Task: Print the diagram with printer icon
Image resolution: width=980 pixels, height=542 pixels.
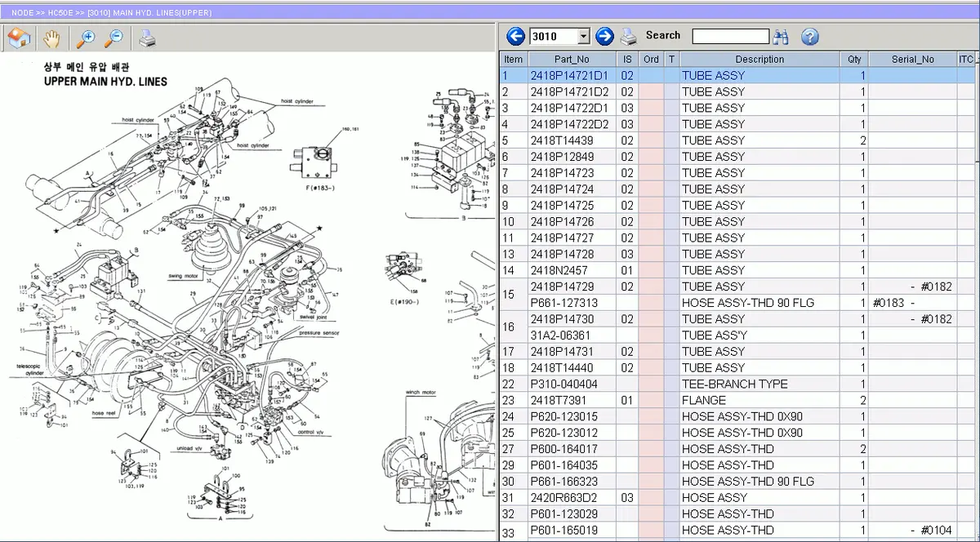Action: coord(146,38)
